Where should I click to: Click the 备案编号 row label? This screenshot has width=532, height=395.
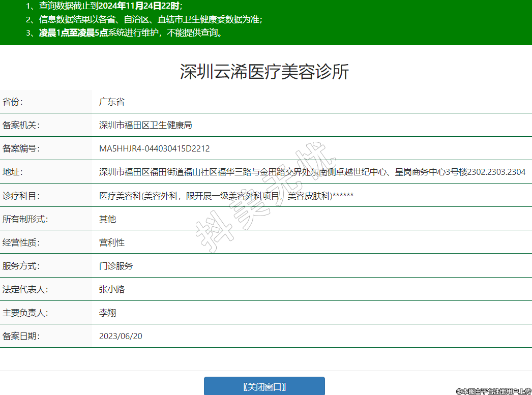pyautogui.click(x=21, y=148)
